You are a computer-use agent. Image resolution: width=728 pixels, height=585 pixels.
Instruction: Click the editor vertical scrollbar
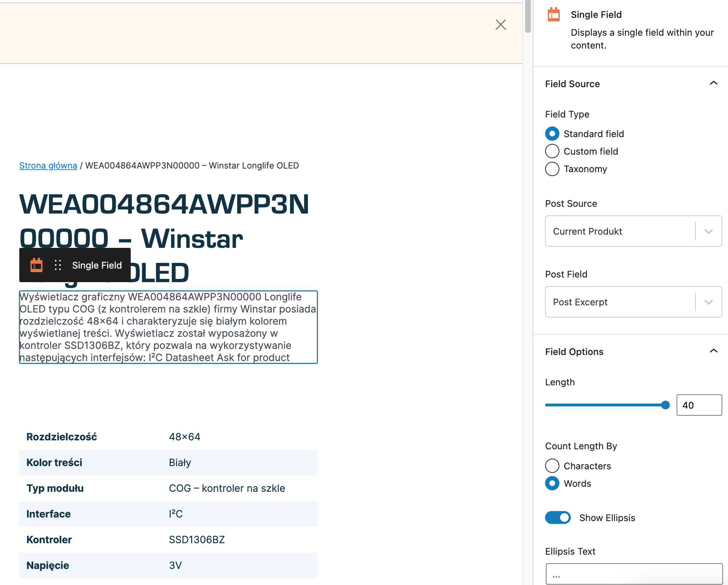pyautogui.click(x=528, y=17)
